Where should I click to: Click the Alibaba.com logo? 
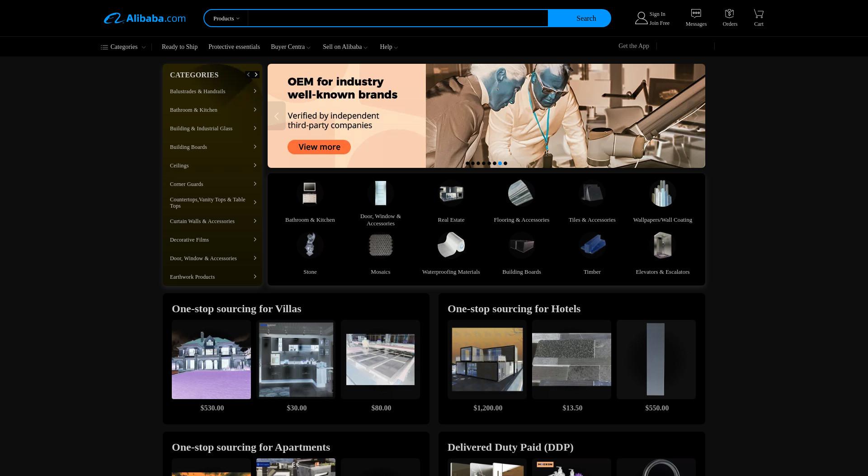[145, 18]
